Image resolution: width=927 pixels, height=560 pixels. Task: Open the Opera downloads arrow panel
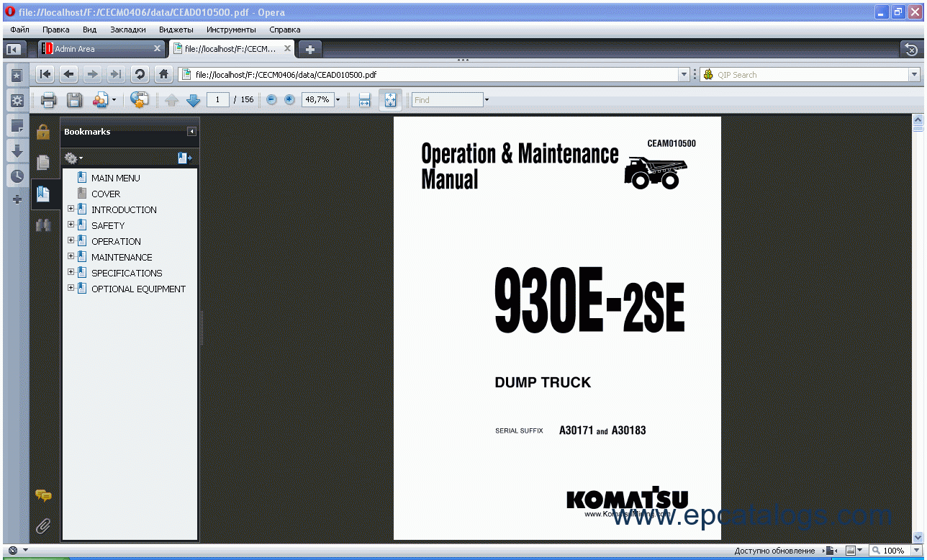17,151
